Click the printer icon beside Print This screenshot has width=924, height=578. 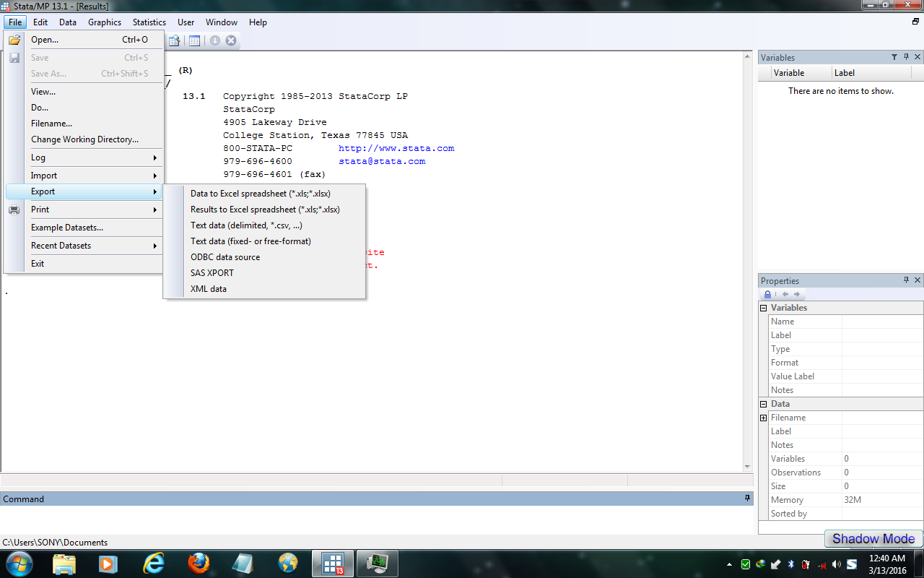14,210
